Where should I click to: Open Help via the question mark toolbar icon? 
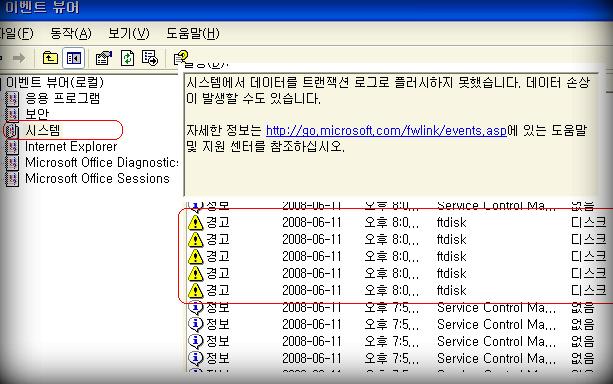181,58
